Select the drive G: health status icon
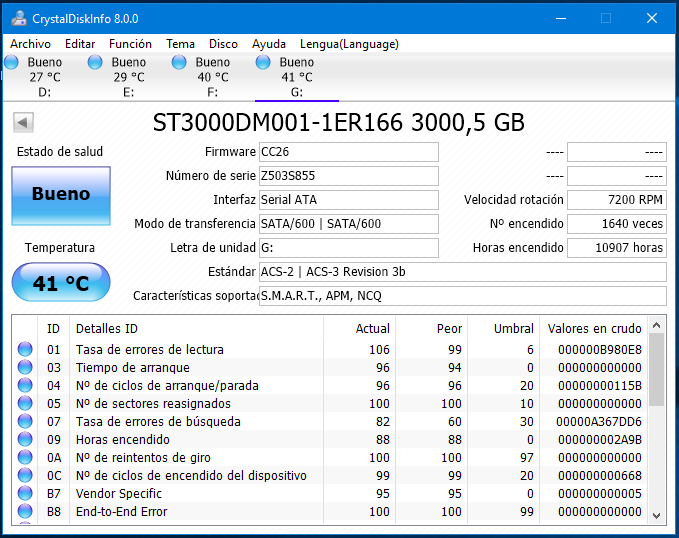 pyautogui.click(x=263, y=62)
